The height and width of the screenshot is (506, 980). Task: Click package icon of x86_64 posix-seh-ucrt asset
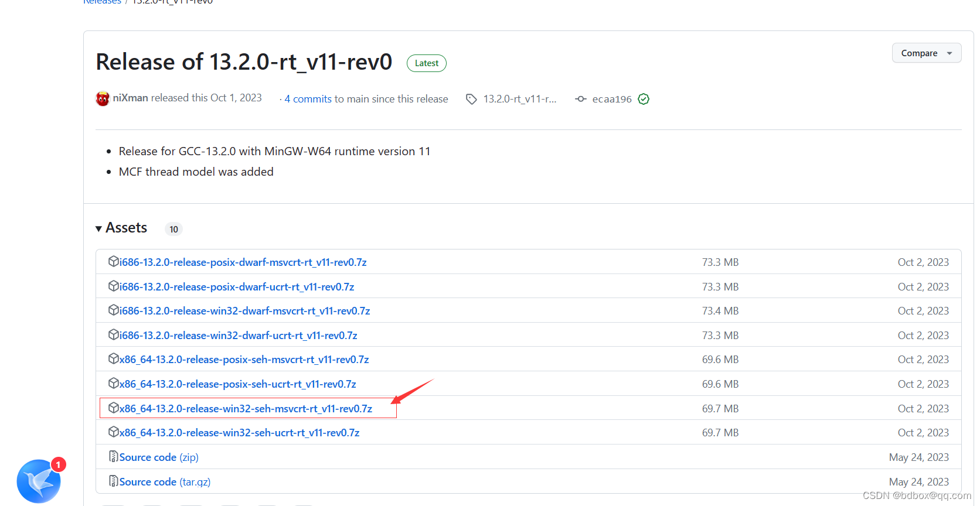tap(114, 383)
